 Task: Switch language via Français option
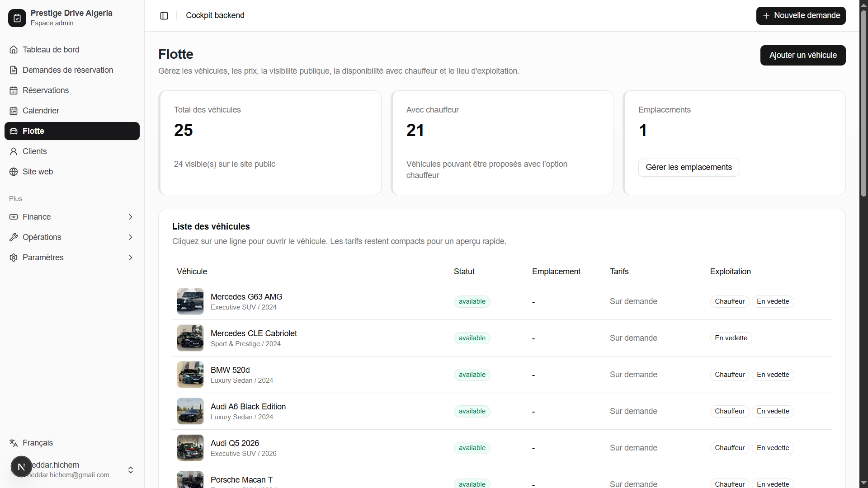tap(72, 443)
